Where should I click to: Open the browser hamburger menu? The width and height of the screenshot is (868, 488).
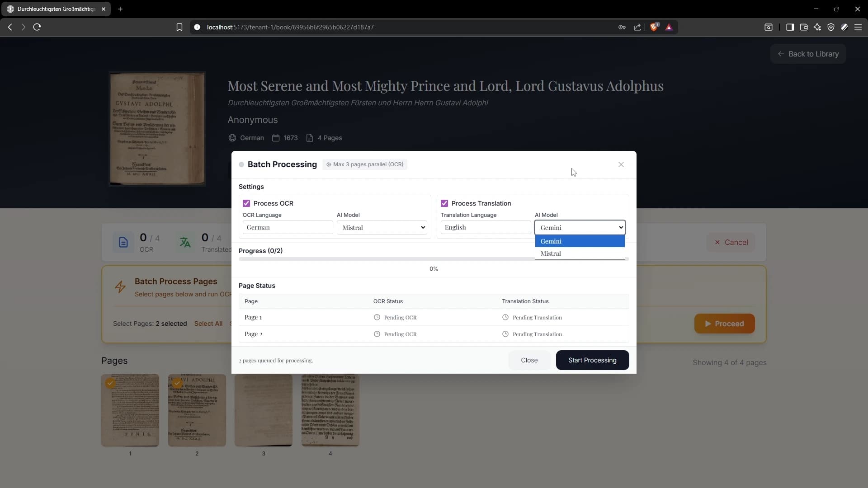[858, 27]
